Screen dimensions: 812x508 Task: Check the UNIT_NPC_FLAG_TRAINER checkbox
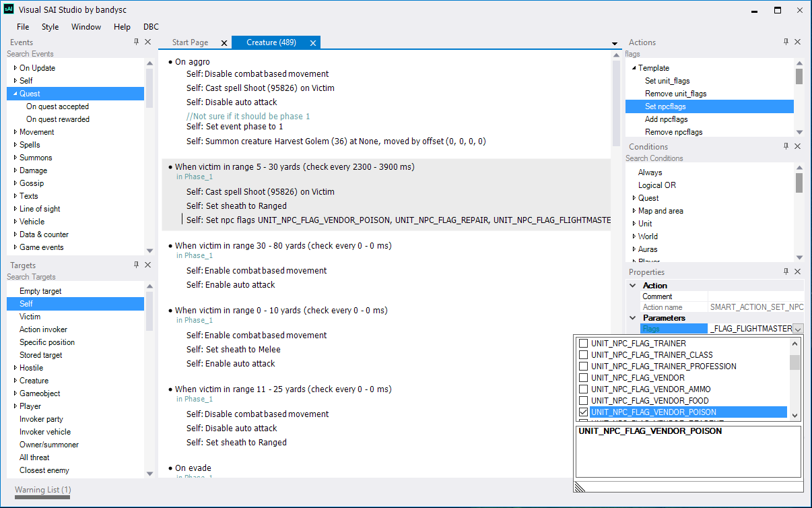coord(583,344)
